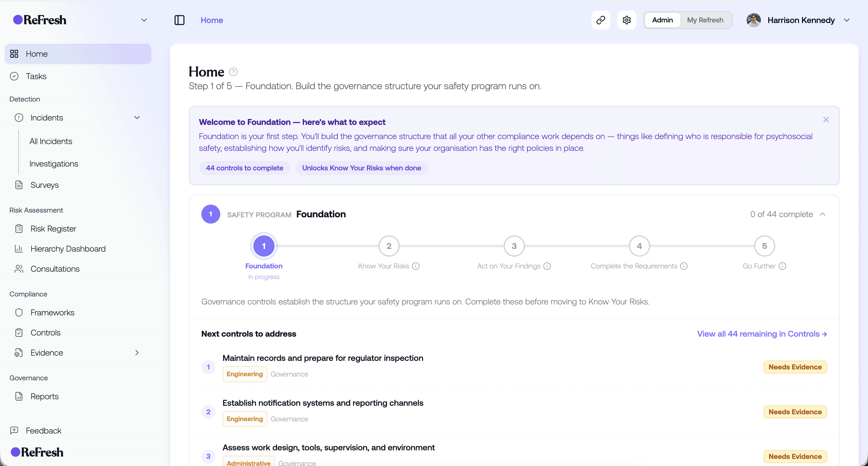Open the Harrison Kennedy account dropdown
The height and width of the screenshot is (466, 868).
tap(801, 20)
